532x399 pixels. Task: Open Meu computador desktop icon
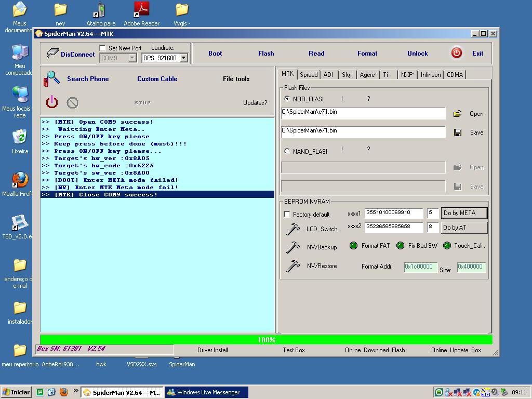tap(19, 60)
